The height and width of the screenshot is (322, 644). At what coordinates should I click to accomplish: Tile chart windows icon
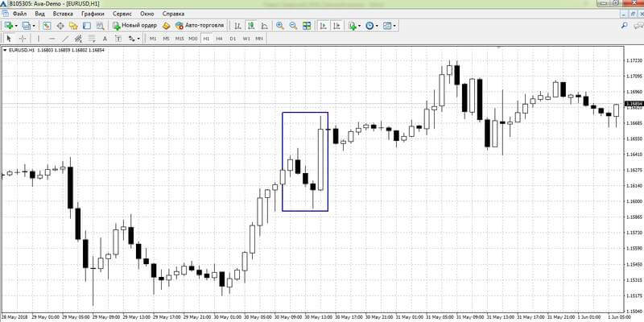click(x=307, y=26)
